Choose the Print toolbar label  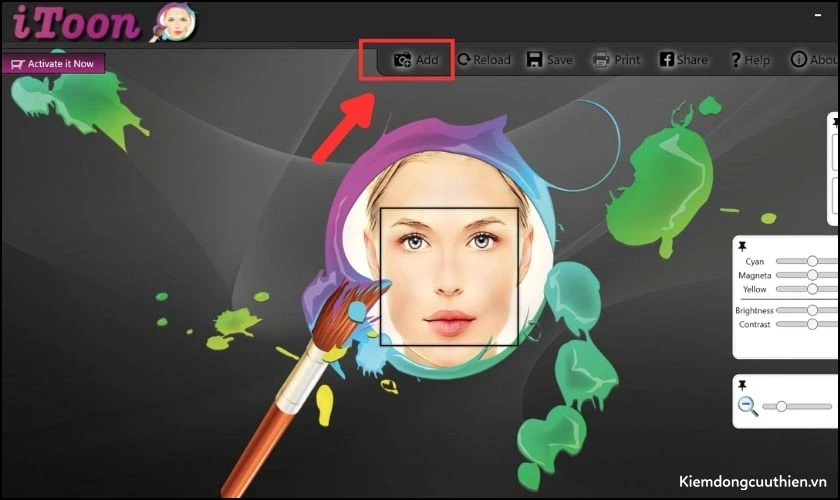coord(627,60)
